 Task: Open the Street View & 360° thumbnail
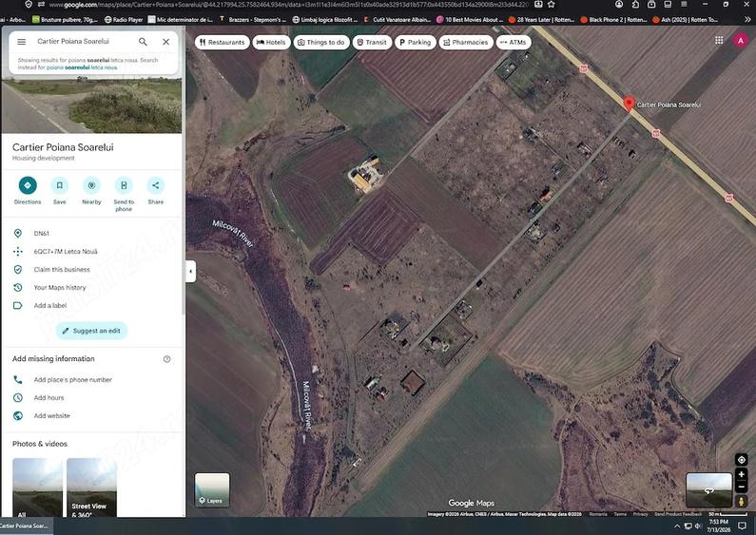point(91,487)
